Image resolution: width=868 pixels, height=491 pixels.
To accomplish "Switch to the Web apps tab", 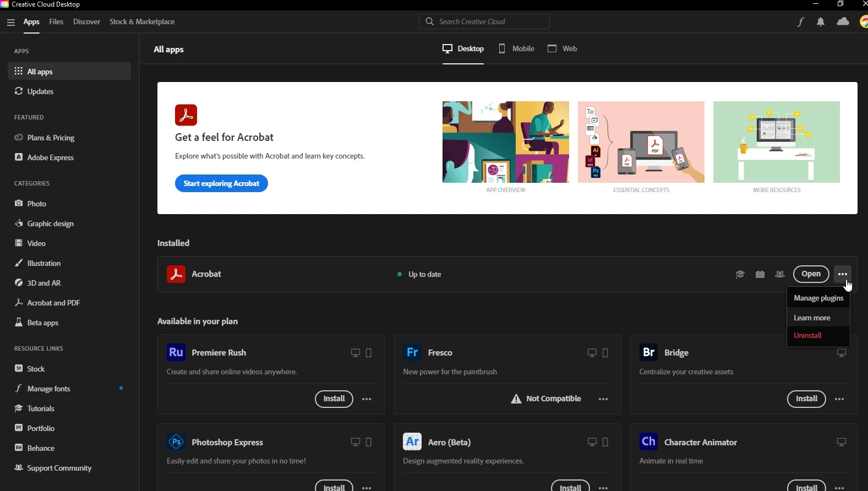I will tap(562, 48).
